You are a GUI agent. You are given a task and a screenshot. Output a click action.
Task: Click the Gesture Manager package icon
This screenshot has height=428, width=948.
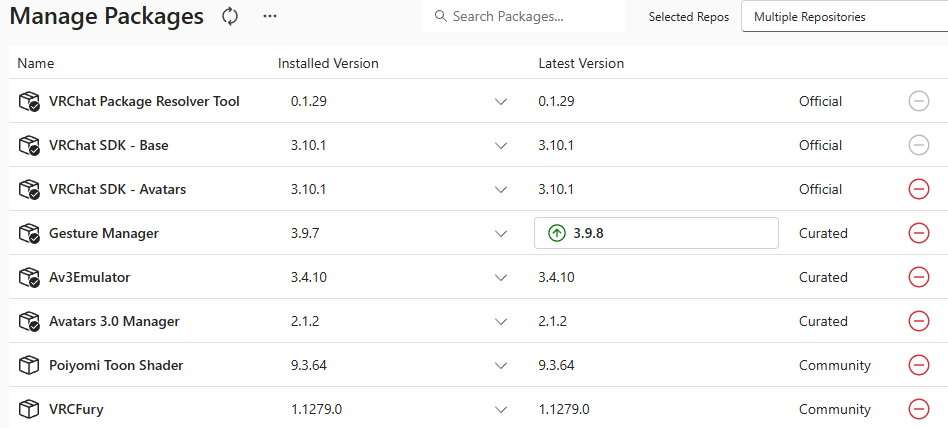[x=29, y=233]
